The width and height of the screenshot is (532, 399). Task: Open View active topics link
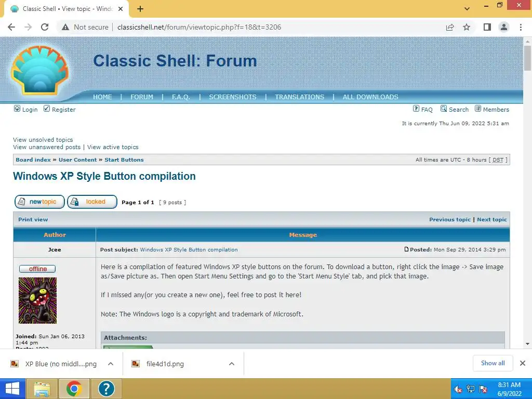point(113,147)
